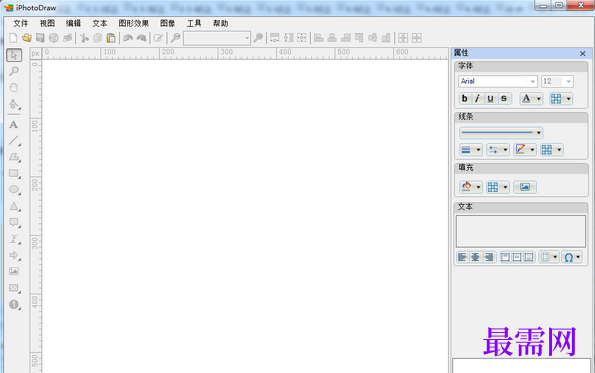This screenshot has height=373, width=595.
Task: Open the 文件 menu
Action: click(x=20, y=24)
